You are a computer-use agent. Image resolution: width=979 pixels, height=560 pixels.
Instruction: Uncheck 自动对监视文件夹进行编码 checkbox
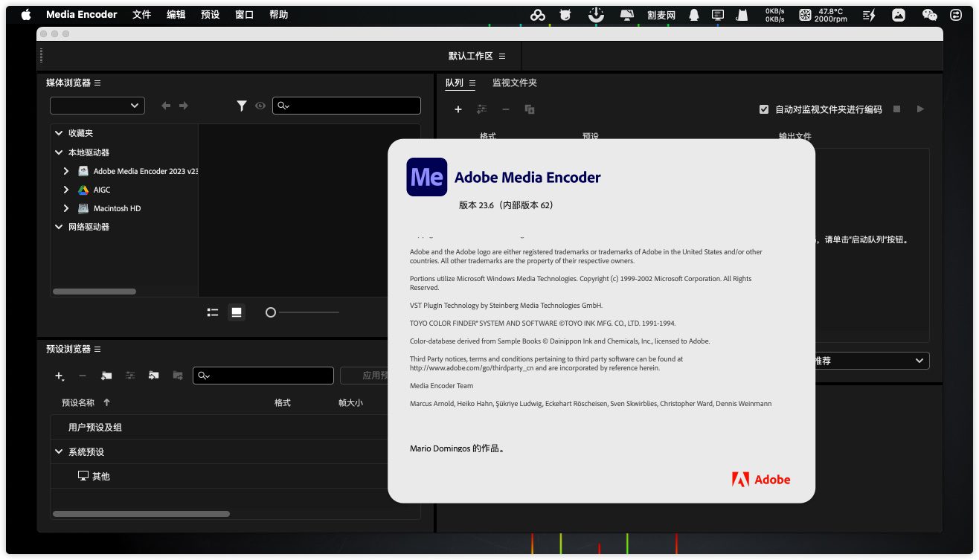tap(764, 109)
